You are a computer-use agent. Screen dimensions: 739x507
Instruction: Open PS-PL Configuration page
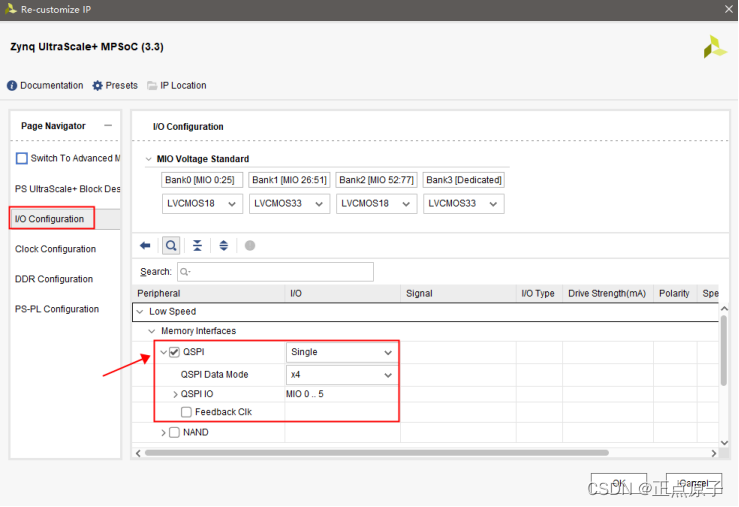click(57, 309)
